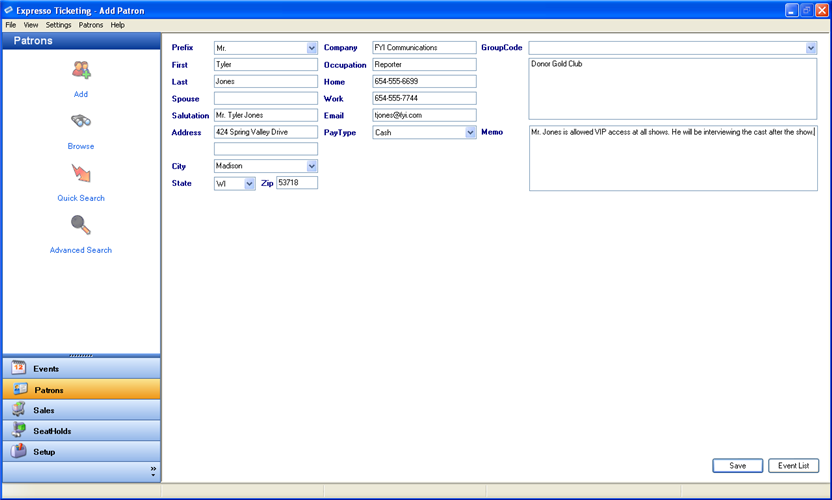
Task: Click the Advanced Search link label
Action: (81, 250)
